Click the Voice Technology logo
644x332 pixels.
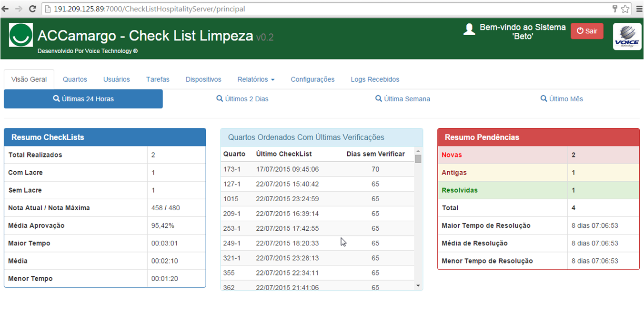tap(627, 37)
